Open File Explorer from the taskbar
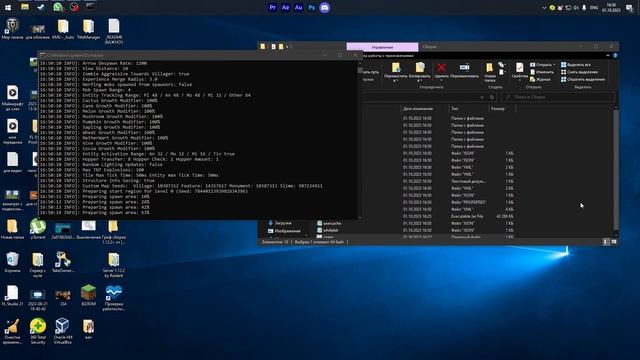The width and height of the screenshot is (640, 360). coord(25,7)
